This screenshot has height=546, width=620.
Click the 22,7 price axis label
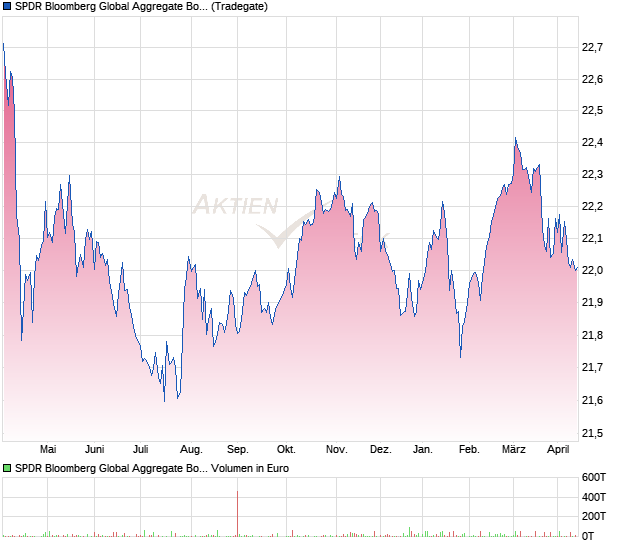pos(593,47)
